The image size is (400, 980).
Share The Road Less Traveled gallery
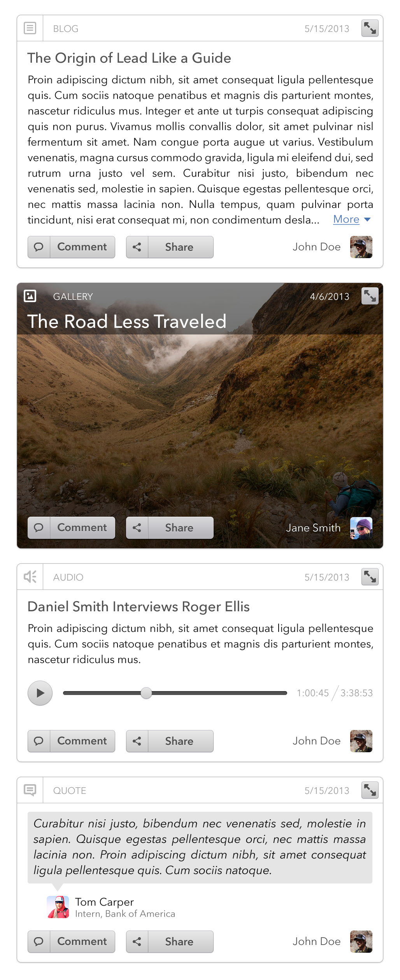pos(170,528)
